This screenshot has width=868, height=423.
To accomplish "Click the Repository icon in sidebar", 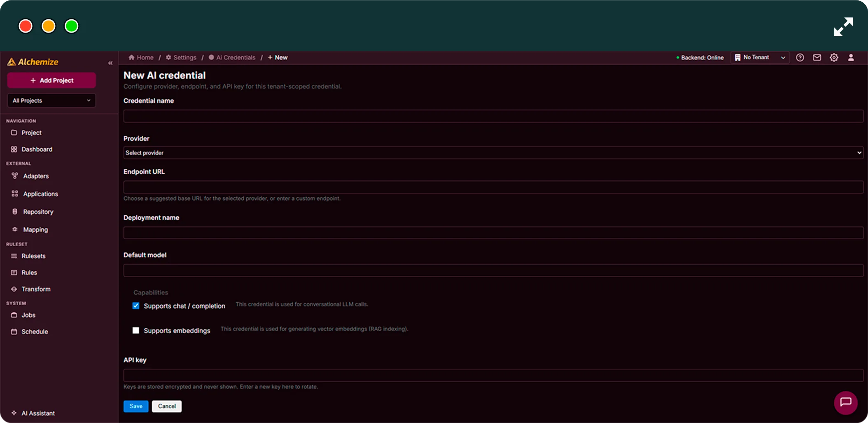I will (x=15, y=211).
